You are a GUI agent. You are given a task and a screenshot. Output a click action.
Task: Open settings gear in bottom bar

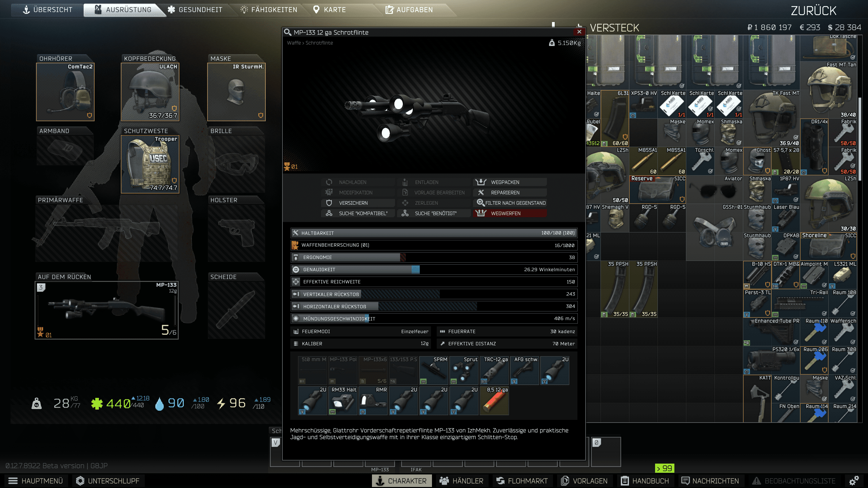tap(854, 481)
